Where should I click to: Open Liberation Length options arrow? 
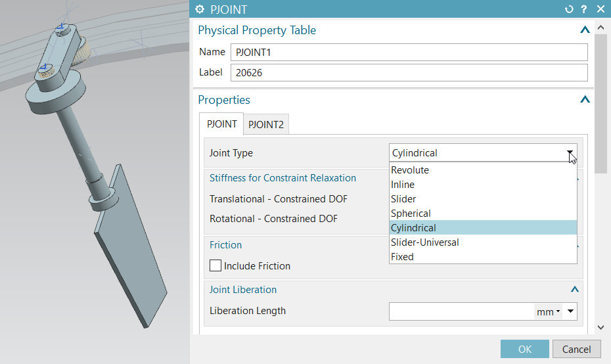(570, 312)
